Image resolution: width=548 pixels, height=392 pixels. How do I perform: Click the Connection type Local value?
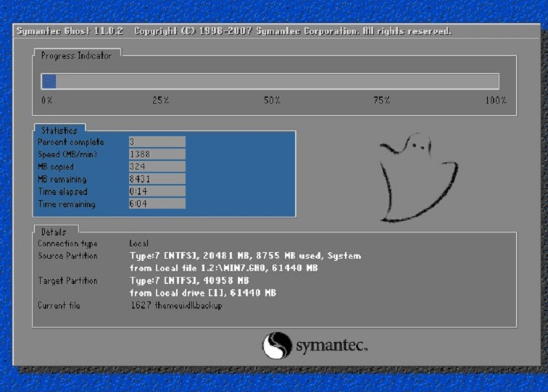[139, 243]
